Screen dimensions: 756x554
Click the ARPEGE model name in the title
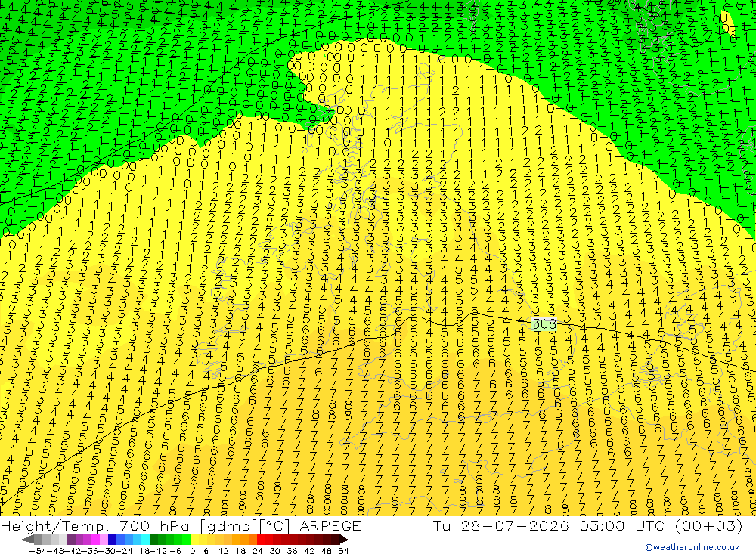point(330,525)
